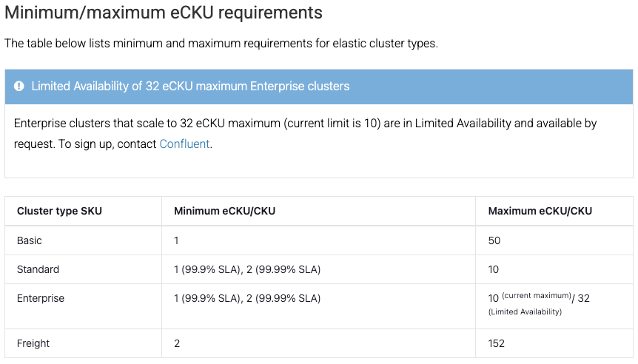Open the Confluent contact link
This screenshot has width=638, height=364.
(184, 144)
